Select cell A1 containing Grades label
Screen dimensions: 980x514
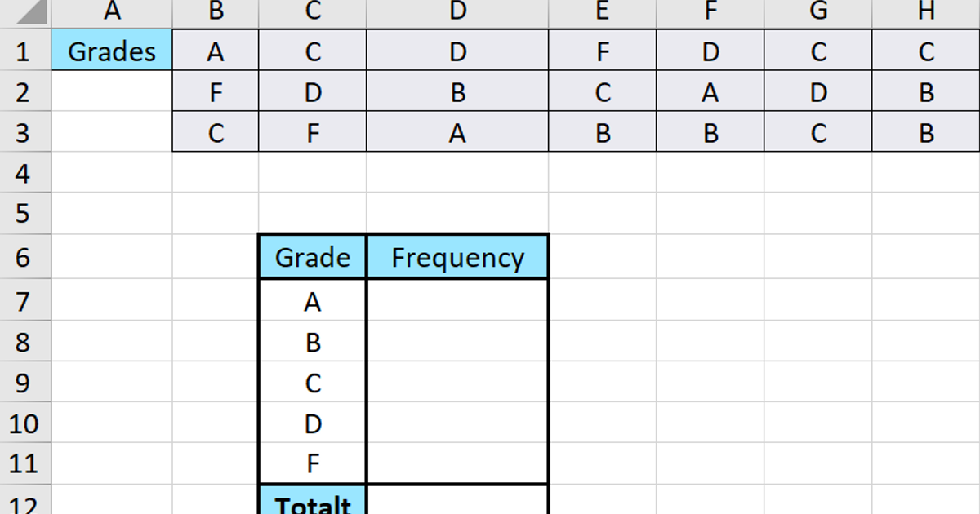pos(110,51)
